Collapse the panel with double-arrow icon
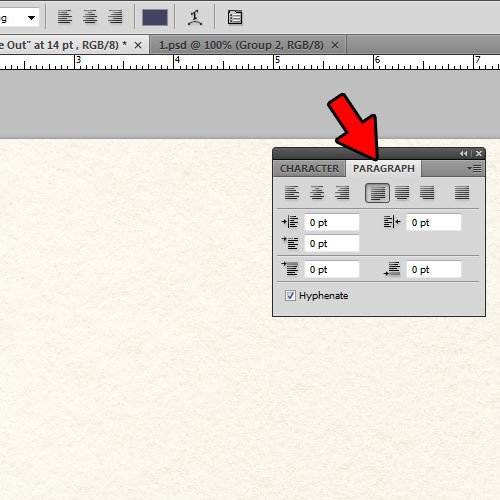Image resolution: width=500 pixels, height=500 pixels. 464,153
